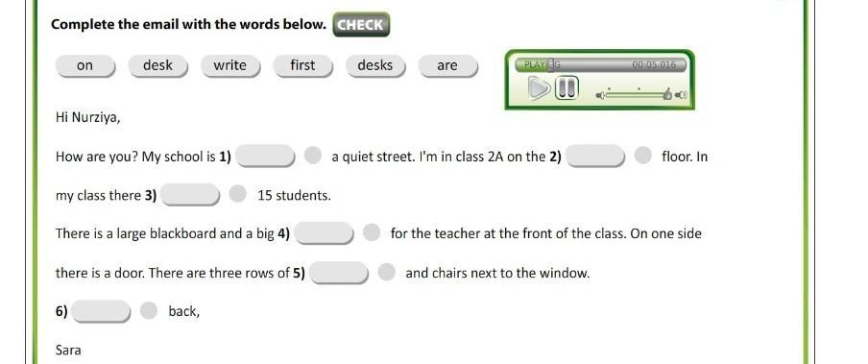Choose the 'first' word chip

302,66
